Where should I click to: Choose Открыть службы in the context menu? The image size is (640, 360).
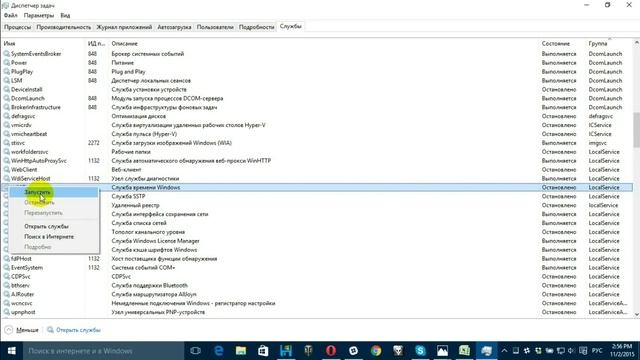pos(54,226)
